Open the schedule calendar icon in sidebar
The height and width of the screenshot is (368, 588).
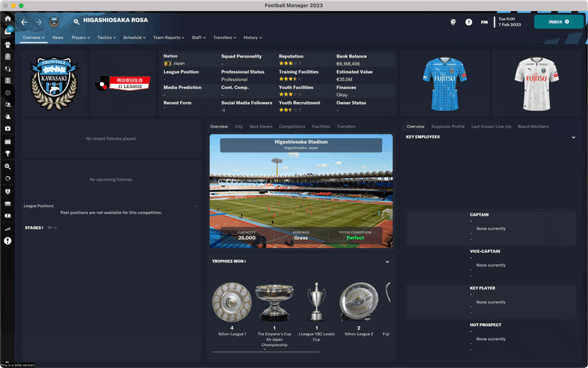(7, 141)
